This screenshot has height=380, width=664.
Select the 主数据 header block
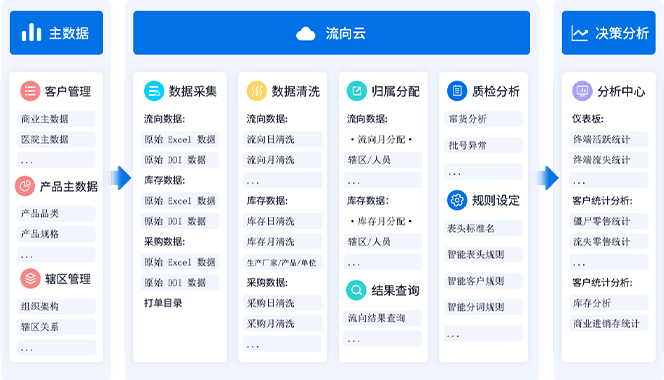point(56,33)
